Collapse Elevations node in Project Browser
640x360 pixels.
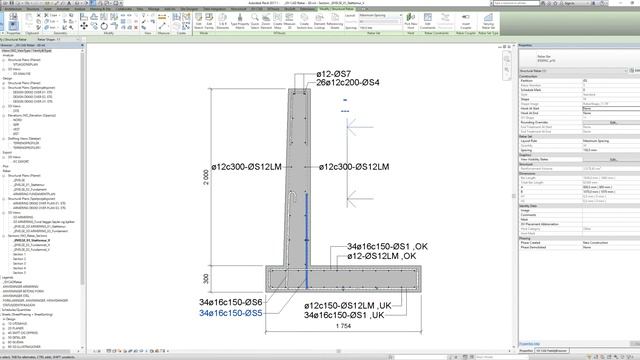click(4, 116)
